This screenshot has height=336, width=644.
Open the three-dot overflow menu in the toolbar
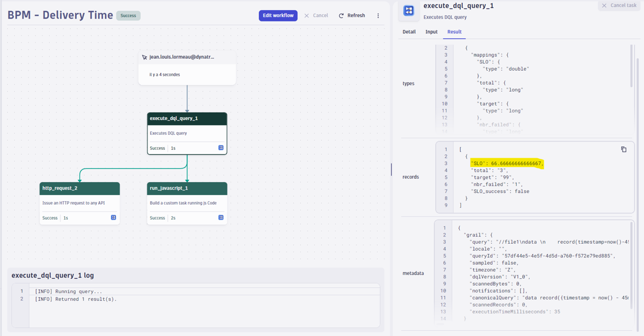coord(378,15)
